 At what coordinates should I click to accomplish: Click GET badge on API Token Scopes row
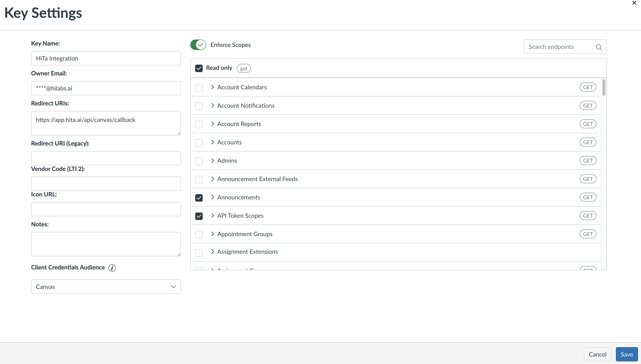click(588, 216)
